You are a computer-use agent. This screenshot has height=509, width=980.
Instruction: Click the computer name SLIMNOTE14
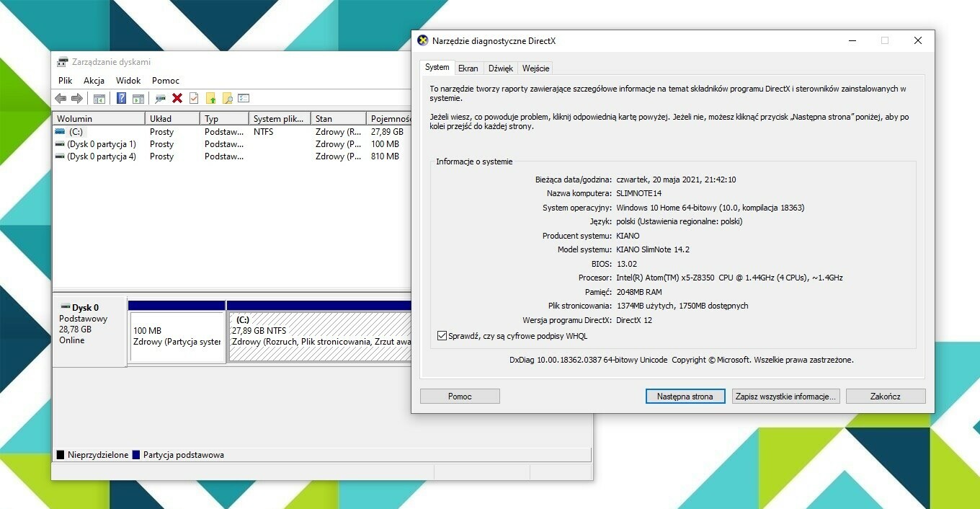[639, 193]
